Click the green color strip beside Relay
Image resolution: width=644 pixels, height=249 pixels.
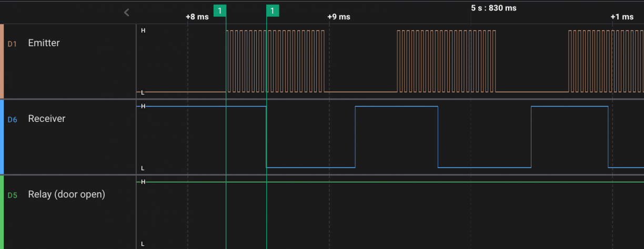[x=2, y=212]
